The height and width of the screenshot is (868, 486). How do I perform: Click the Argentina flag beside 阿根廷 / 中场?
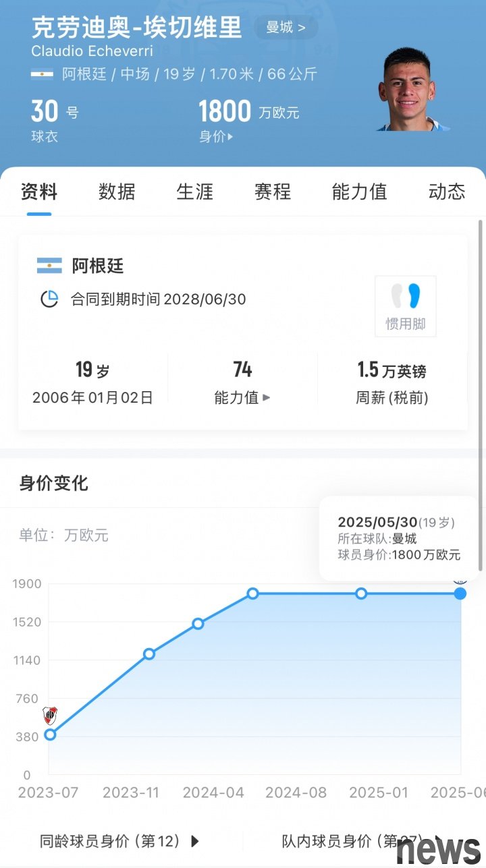coord(42,74)
